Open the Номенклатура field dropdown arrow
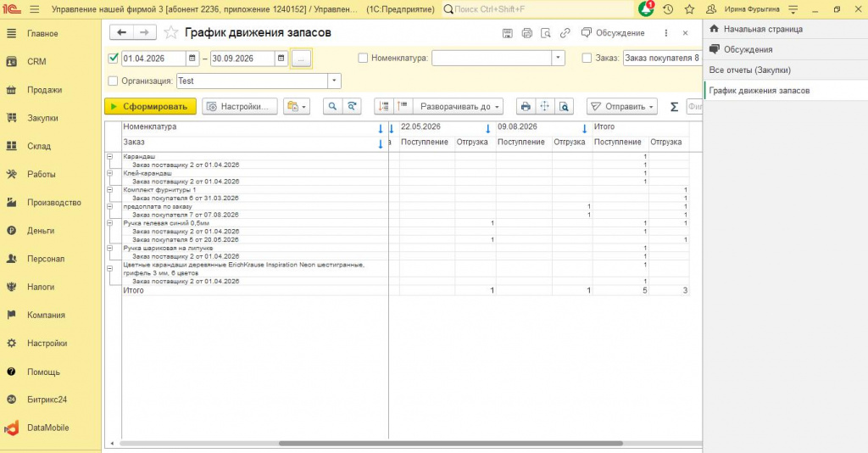 pyautogui.click(x=558, y=58)
